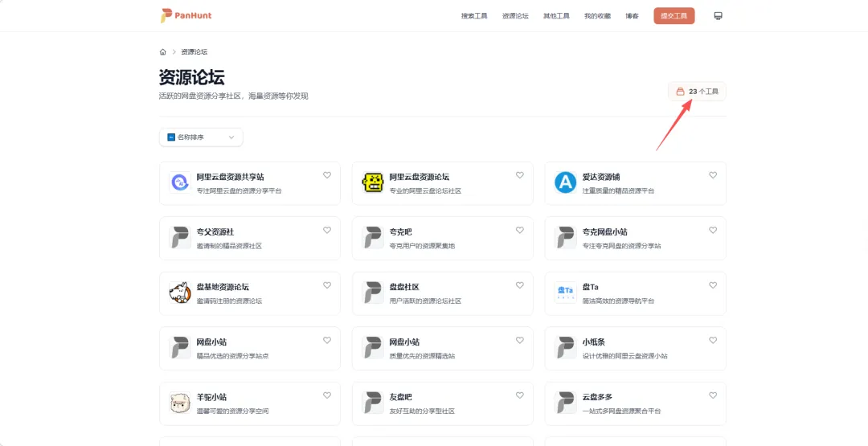The width and height of the screenshot is (868, 446).
Task: Open 搜索工具 in top navigation
Action: pos(474,16)
